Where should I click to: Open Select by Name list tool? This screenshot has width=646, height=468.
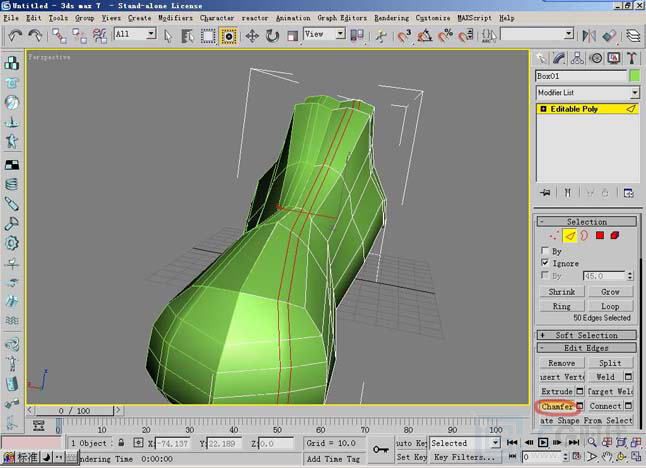point(187,36)
